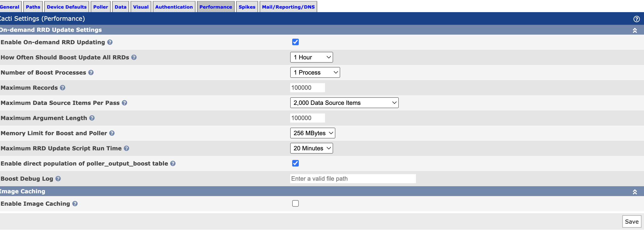
Task: Switch to the Paths tab
Action: coord(33,7)
